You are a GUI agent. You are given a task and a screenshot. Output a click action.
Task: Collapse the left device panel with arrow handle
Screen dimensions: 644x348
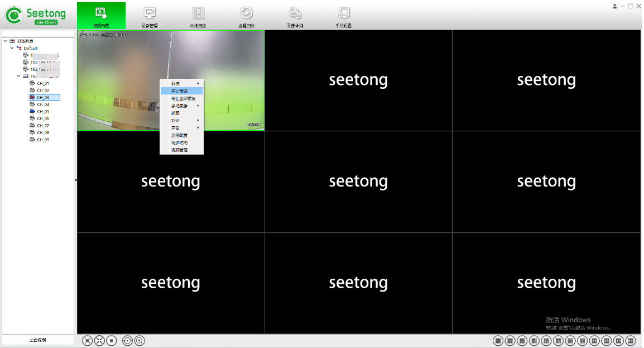pyautogui.click(x=75, y=180)
